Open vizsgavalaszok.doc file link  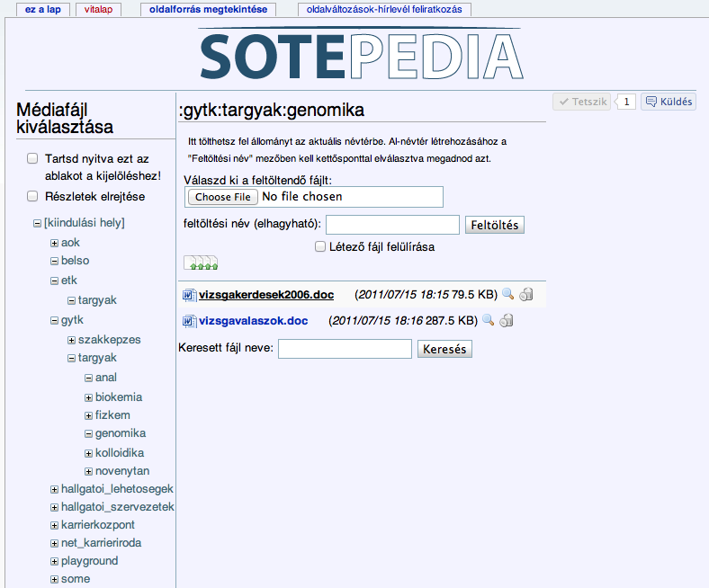(253, 321)
